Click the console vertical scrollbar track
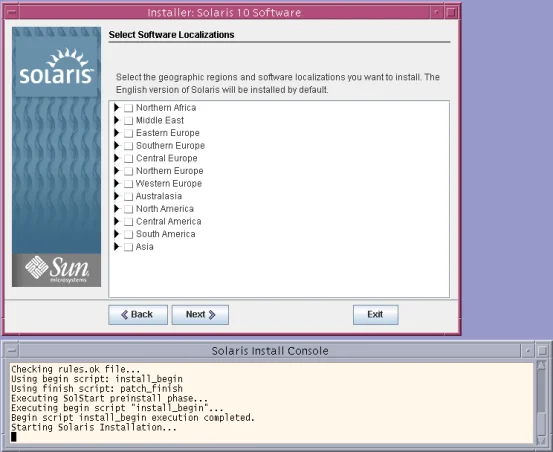 (x=541, y=403)
